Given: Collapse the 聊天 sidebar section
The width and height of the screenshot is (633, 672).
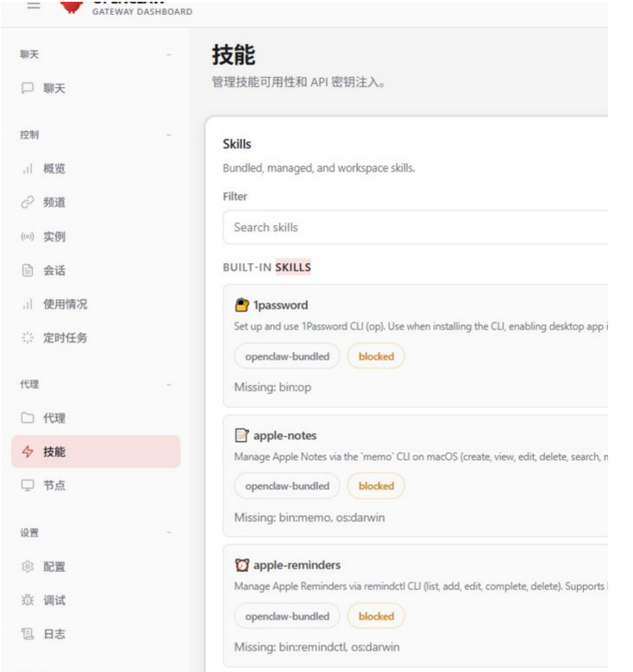Looking at the screenshot, I should pyautogui.click(x=168, y=54).
